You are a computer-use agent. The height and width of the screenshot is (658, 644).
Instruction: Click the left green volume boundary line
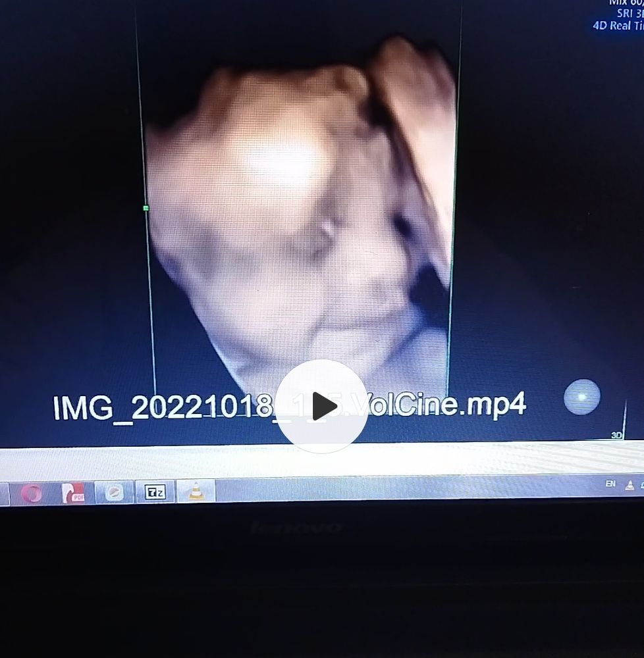click(150, 296)
